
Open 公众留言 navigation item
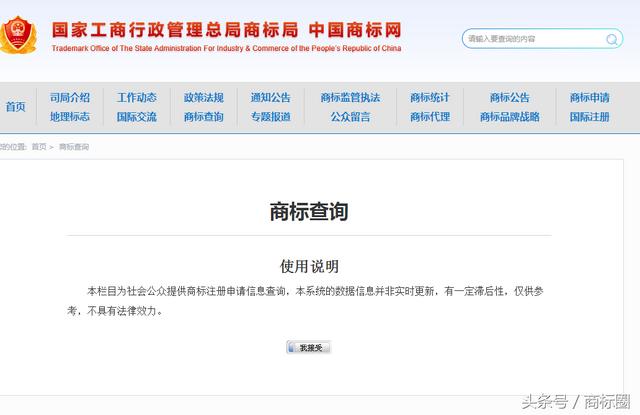tap(350, 117)
